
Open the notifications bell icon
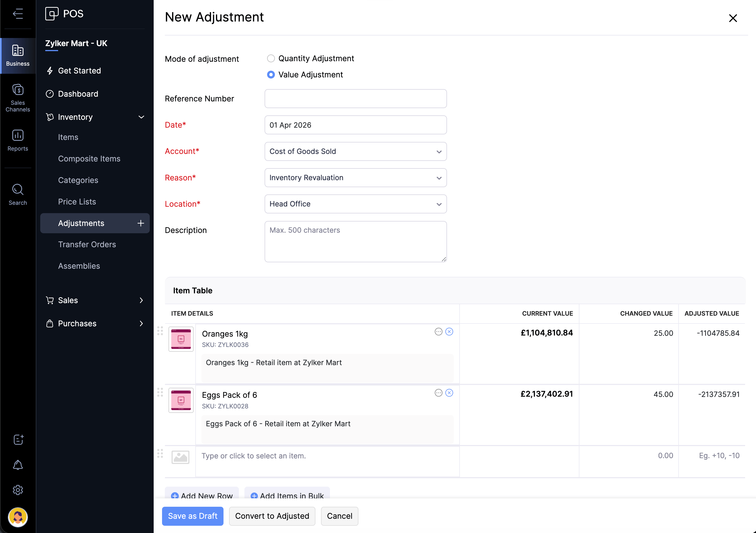pyautogui.click(x=18, y=465)
